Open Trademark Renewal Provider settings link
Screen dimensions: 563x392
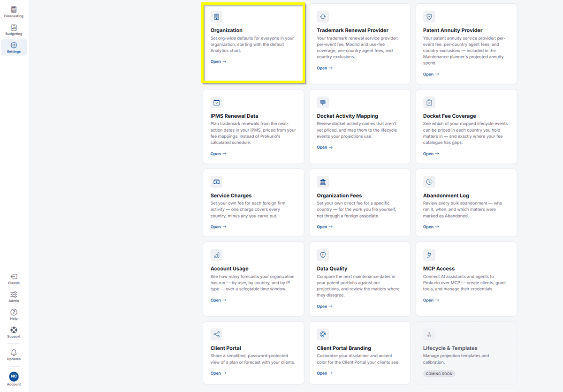(x=325, y=68)
